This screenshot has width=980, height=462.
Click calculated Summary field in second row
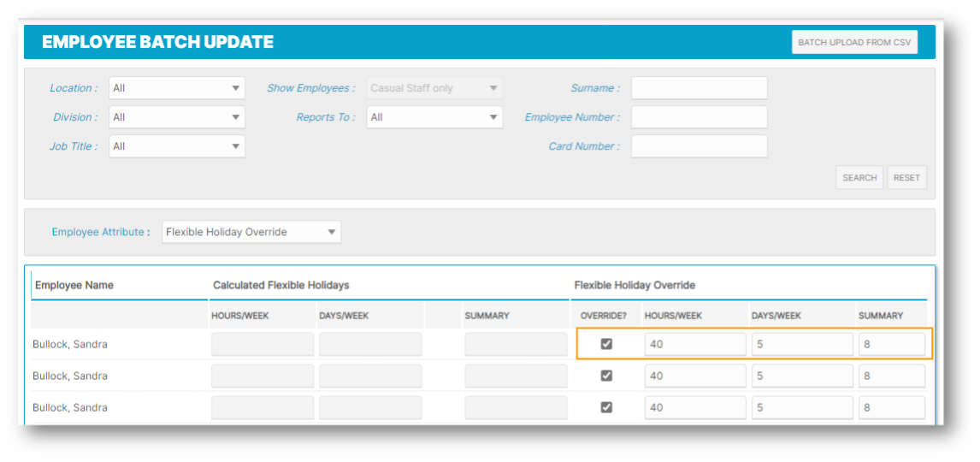516,376
